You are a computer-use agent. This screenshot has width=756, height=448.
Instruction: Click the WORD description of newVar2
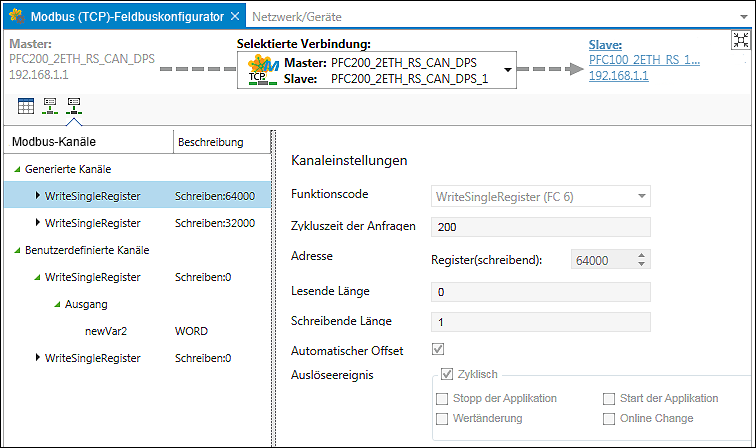click(191, 331)
